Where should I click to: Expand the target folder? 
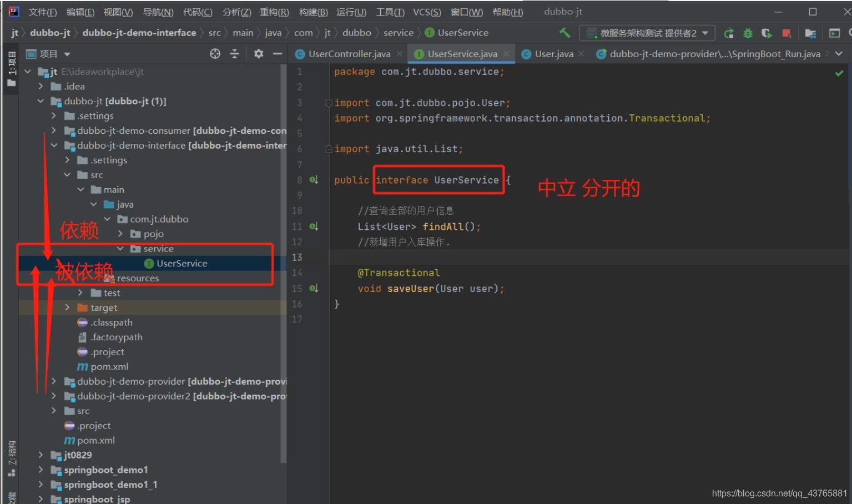pos(67,308)
